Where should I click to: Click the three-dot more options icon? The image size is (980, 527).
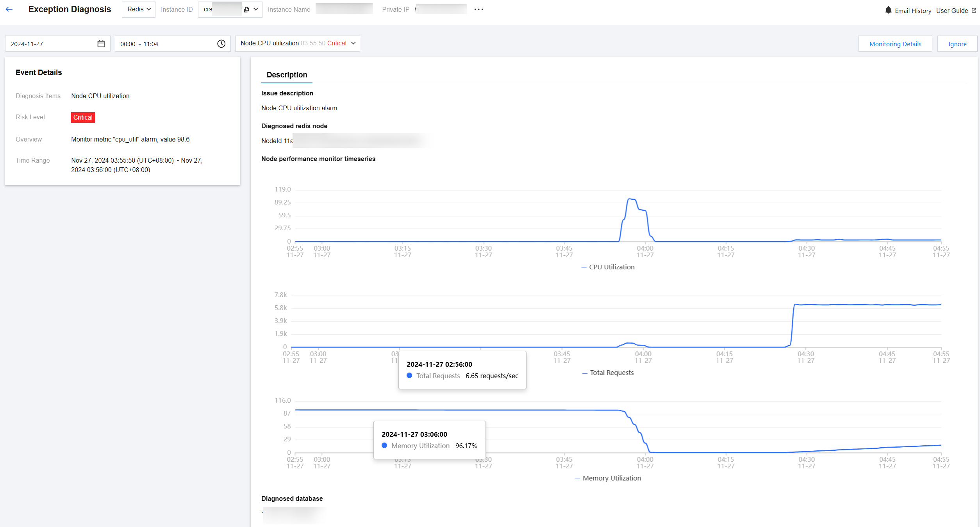pyautogui.click(x=478, y=9)
